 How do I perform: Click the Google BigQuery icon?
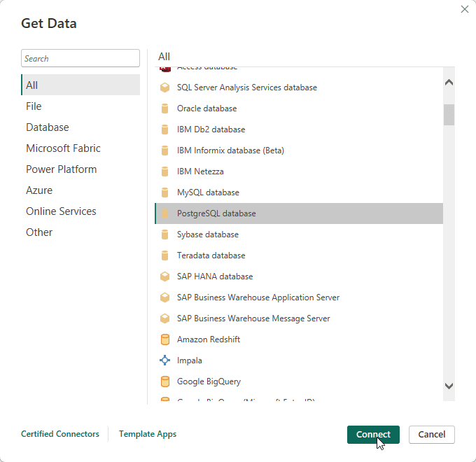164,381
